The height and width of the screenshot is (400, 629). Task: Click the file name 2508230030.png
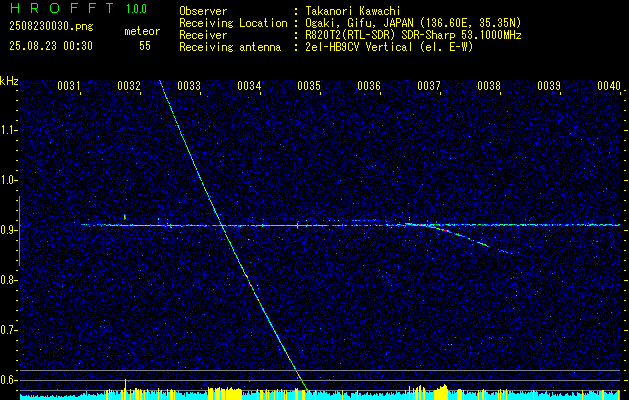pos(51,27)
